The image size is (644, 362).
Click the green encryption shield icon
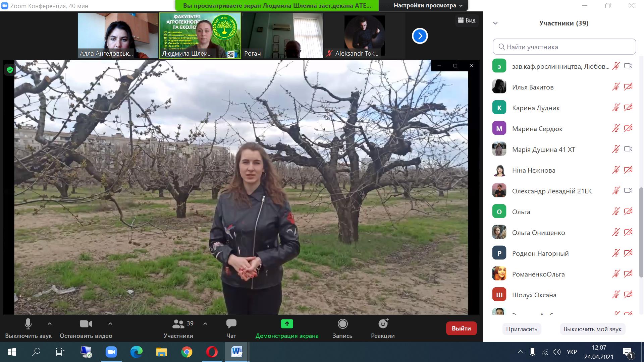(x=10, y=70)
